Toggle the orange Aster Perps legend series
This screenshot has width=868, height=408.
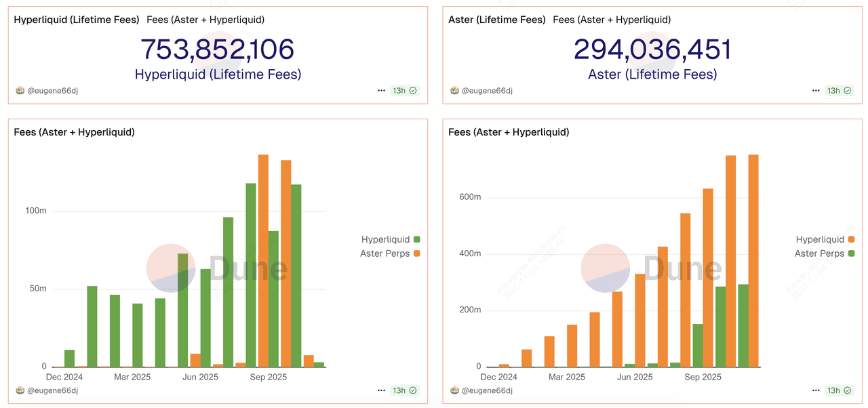click(384, 253)
